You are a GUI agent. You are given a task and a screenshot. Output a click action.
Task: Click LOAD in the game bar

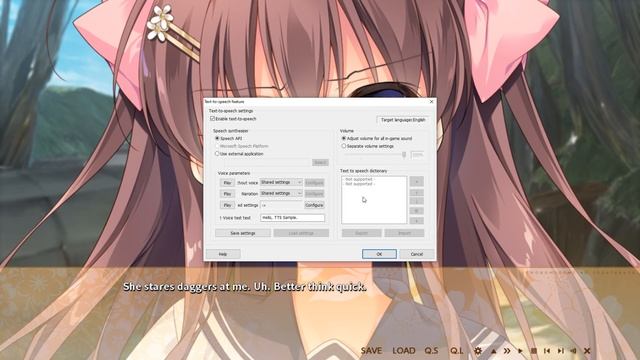click(x=404, y=351)
